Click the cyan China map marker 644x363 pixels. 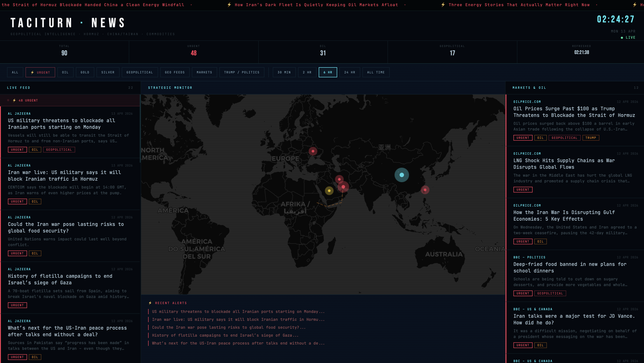pos(402,175)
